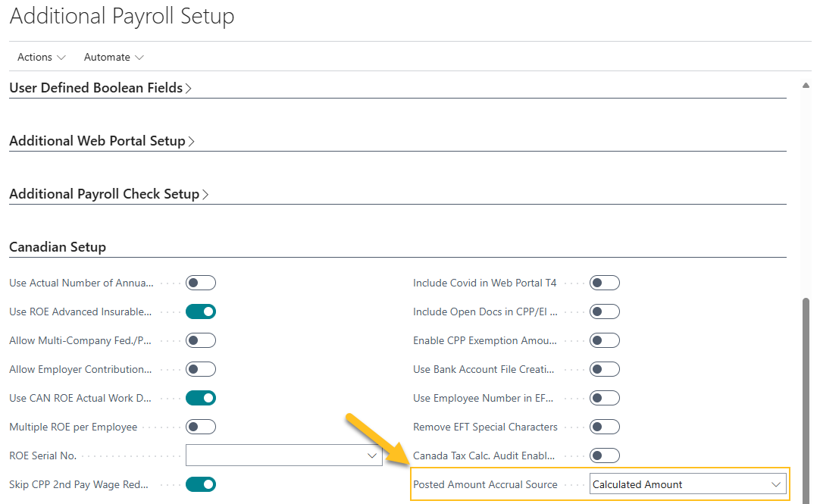The height and width of the screenshot is (504, 820).
Task: Enable Remove EFT Special Characters
Action: [x=604, y=426]
